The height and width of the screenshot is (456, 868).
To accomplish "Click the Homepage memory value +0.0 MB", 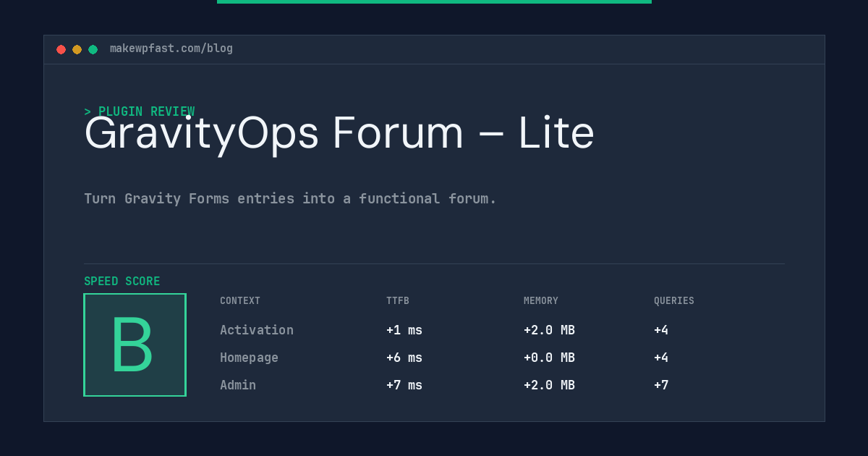I will click(x=549, y=358).
